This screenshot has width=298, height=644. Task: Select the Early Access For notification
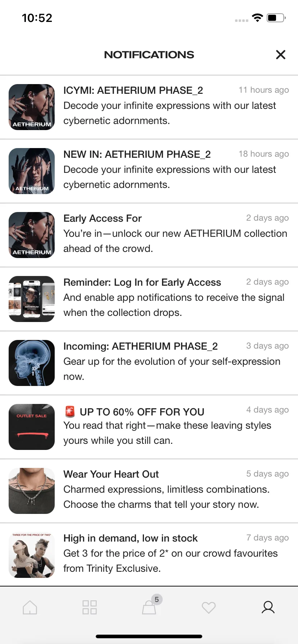[169, 234]
